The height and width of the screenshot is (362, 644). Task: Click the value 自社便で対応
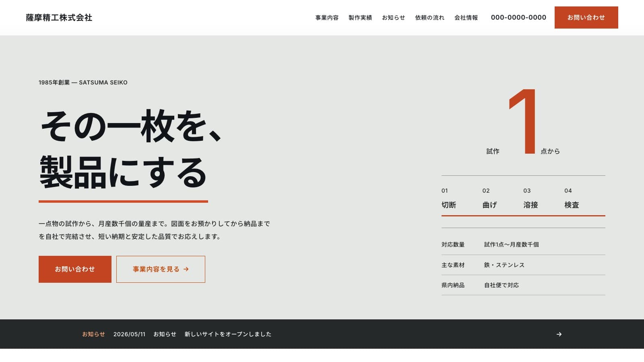pyautogui.click(x=501, y=285)
